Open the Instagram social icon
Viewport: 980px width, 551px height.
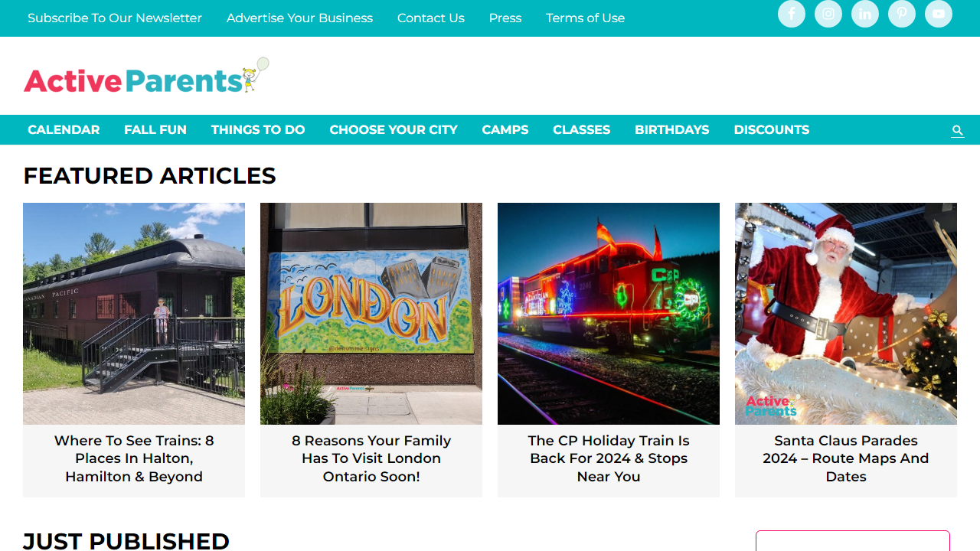[828, 14]
